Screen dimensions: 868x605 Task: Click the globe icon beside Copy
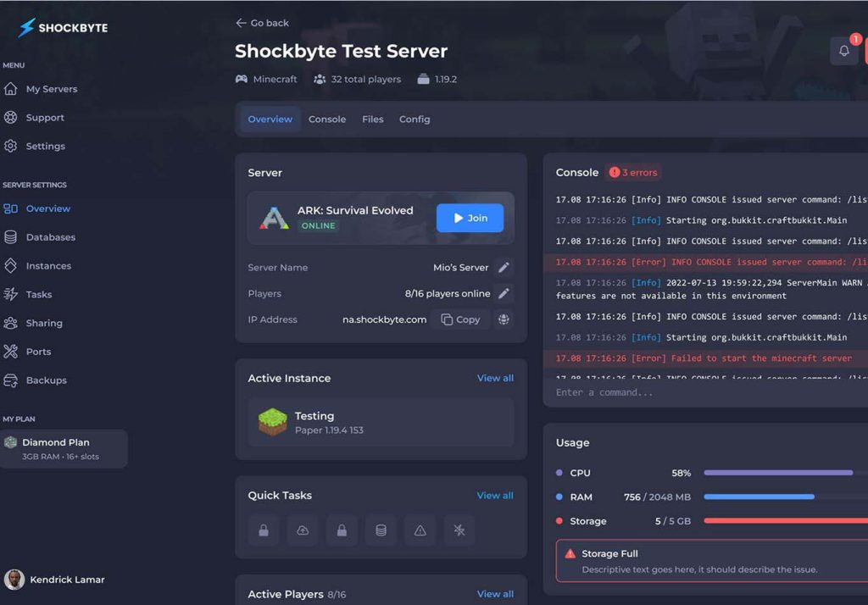(504, 319)
